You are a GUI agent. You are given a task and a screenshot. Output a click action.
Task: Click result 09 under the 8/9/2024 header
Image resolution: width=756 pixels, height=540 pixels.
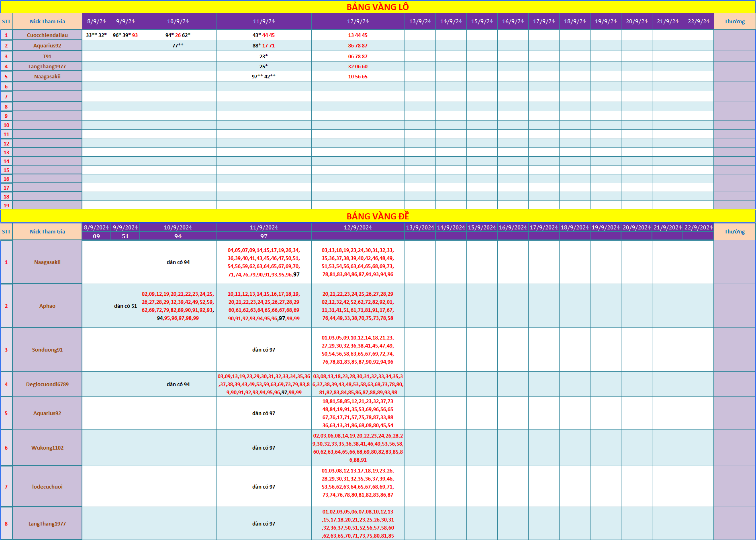pyautogui.click(x=96, y=236)
